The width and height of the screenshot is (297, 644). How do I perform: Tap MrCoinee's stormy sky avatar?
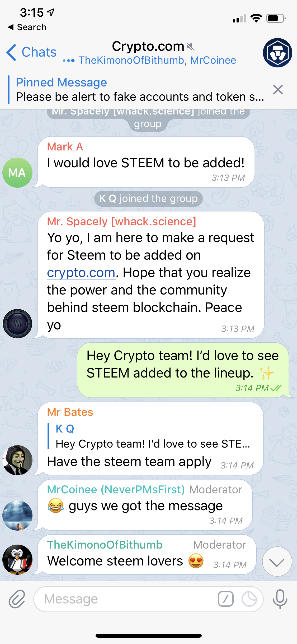click(17, 516)
